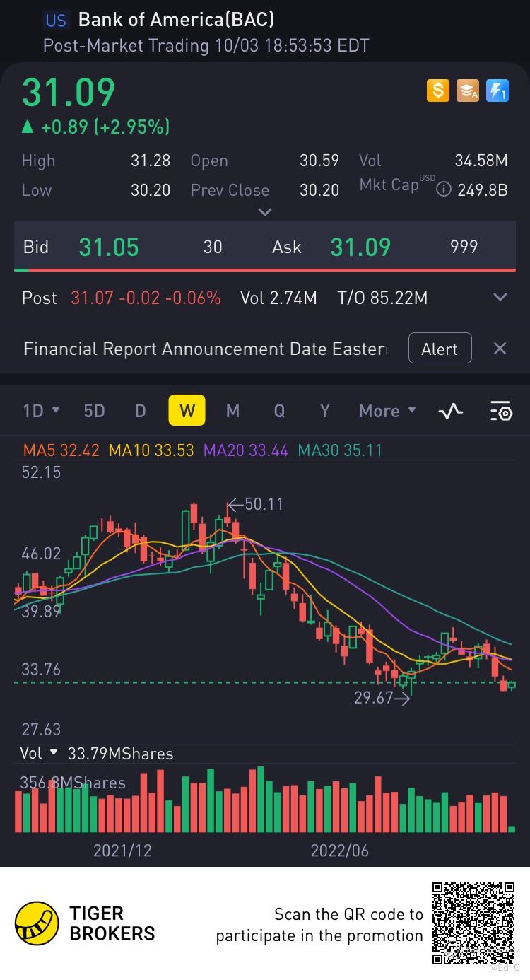This screenshot has height=980, width=530.
Task: Open the Mkt Cap info icon
Action: (x=444, y=189)
